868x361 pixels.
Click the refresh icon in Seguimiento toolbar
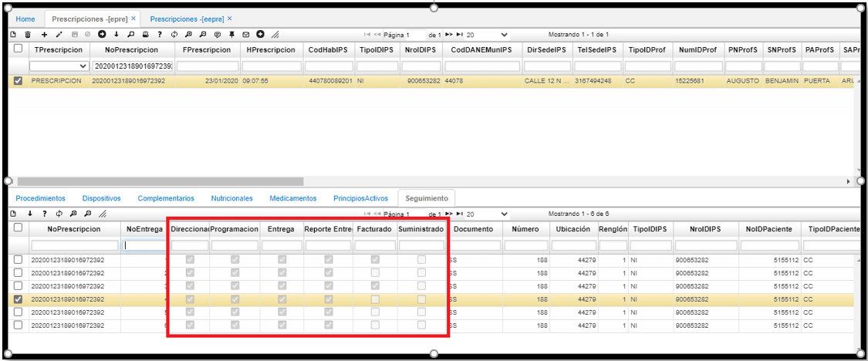tap(59, 214)
